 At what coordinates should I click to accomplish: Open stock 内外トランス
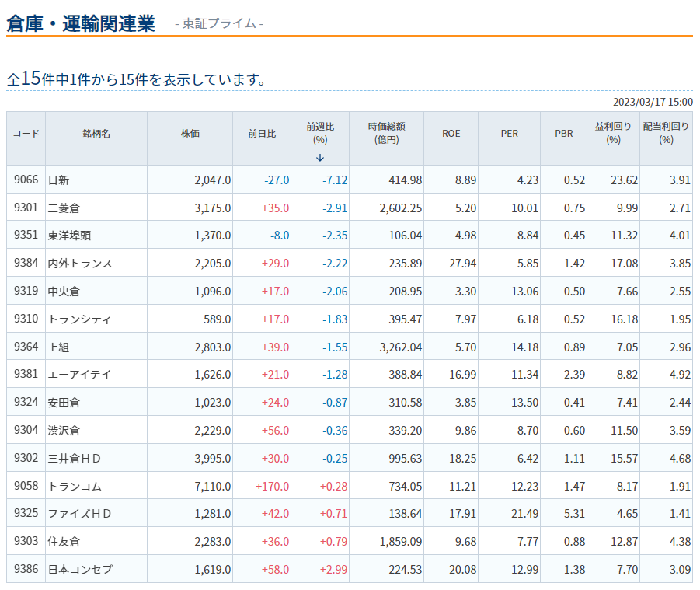pos(80,263)
